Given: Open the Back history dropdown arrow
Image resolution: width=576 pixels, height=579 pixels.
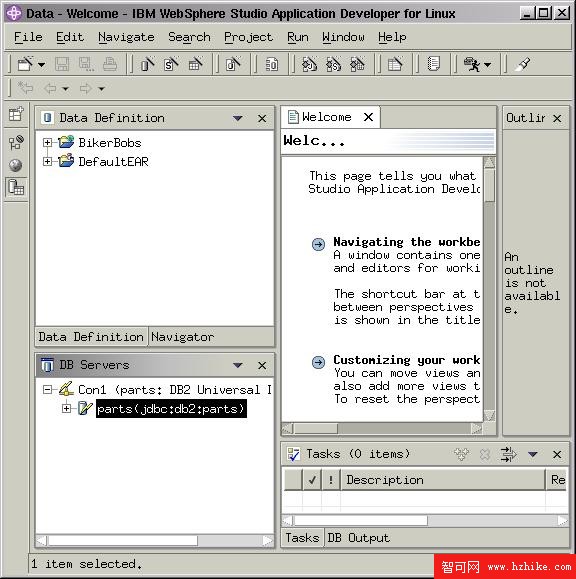Looking at the screenshot, I should point(65,89).
